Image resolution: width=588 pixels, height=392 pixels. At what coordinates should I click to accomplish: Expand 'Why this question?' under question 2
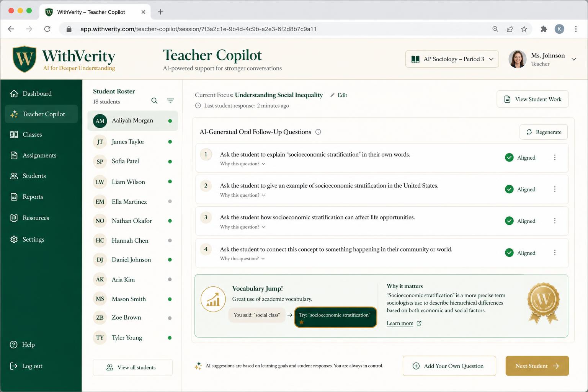tap(243, 195)
